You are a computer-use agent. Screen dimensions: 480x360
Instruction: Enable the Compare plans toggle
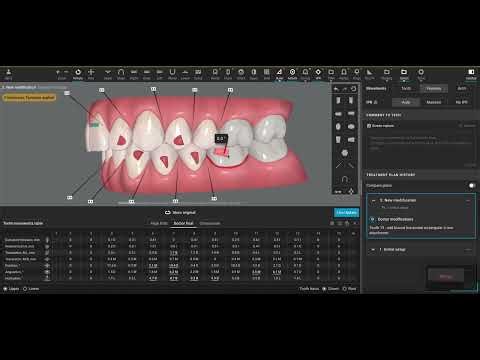(472, 185)
